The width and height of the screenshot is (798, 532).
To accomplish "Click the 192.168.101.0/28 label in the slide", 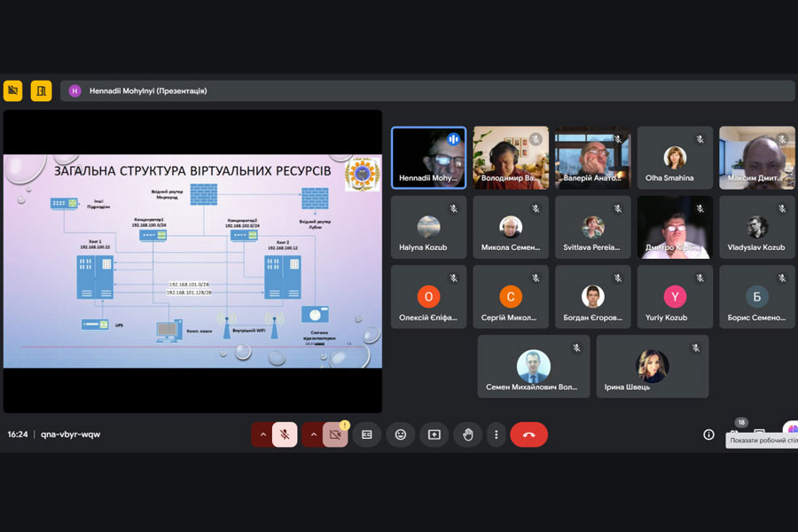I will [189, 285].
